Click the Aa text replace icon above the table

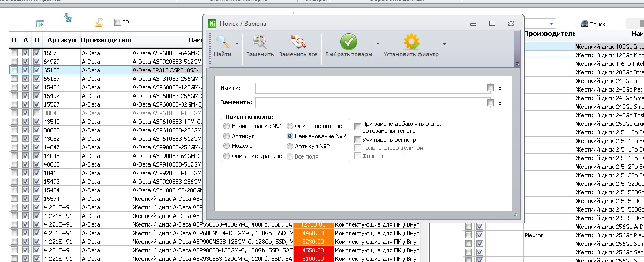coord(68,18)
